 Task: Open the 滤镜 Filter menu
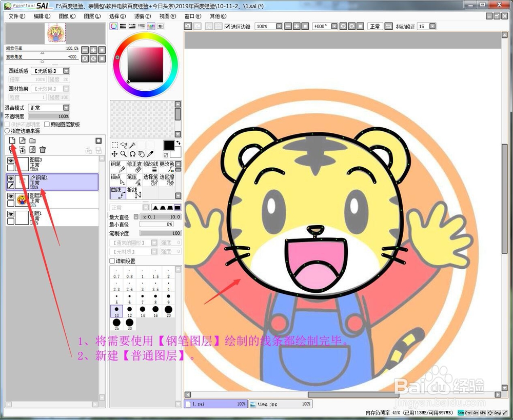142,16
